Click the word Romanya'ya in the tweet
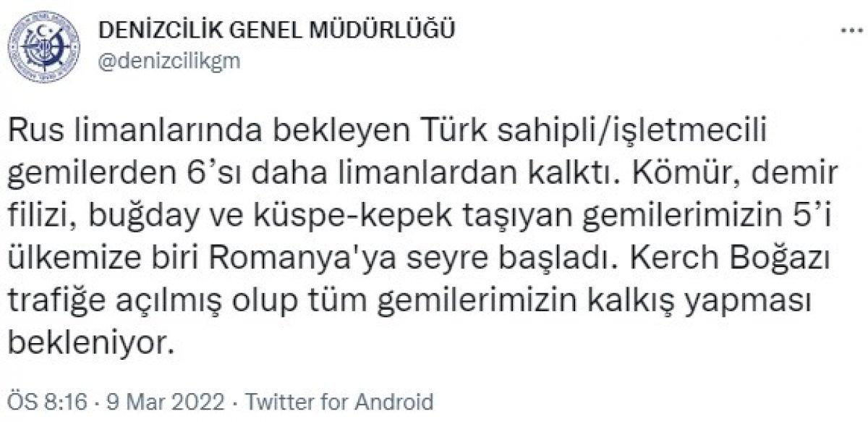This screenshot has width=868, height=422. [x=260, y=258]
